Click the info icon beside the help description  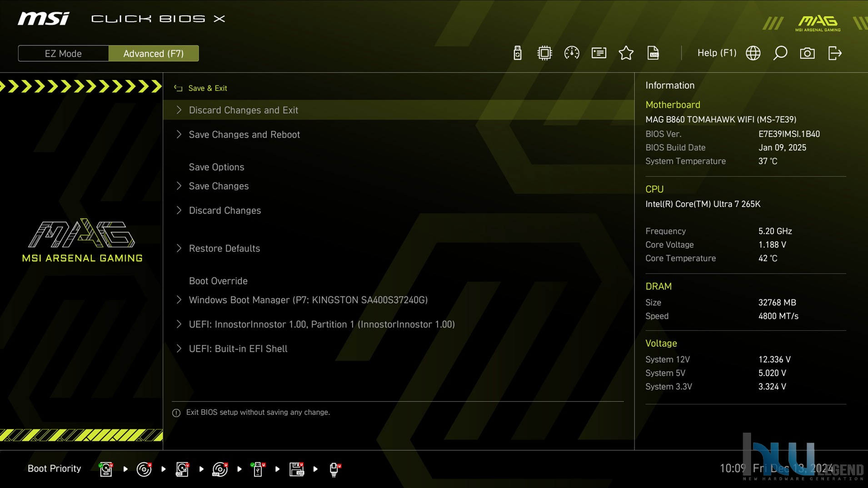click(x=176, y=413)
